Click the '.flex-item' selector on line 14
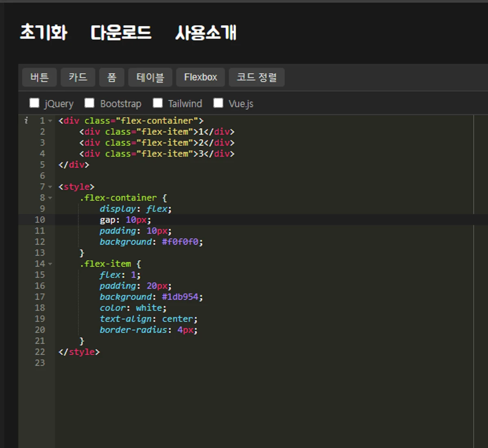Image resolution: width=488 pixels, height=448 pixels. [x=105, y=264]
